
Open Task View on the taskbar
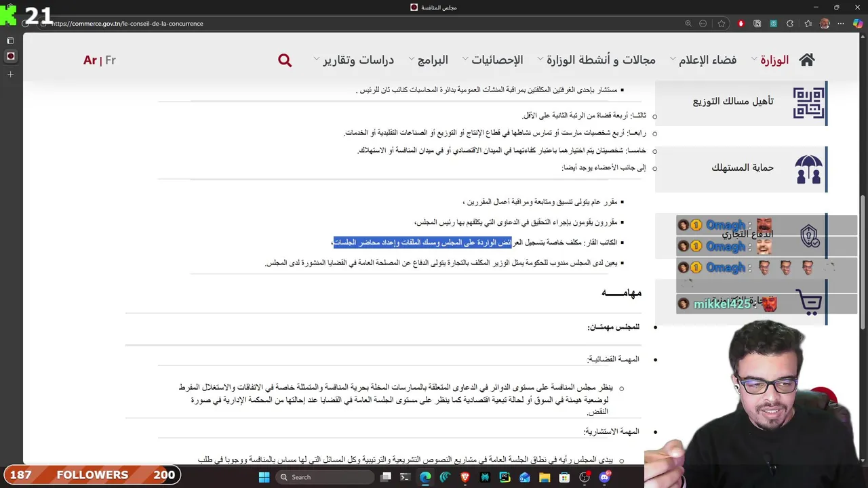pyautogui.click(x=386, y=477)
